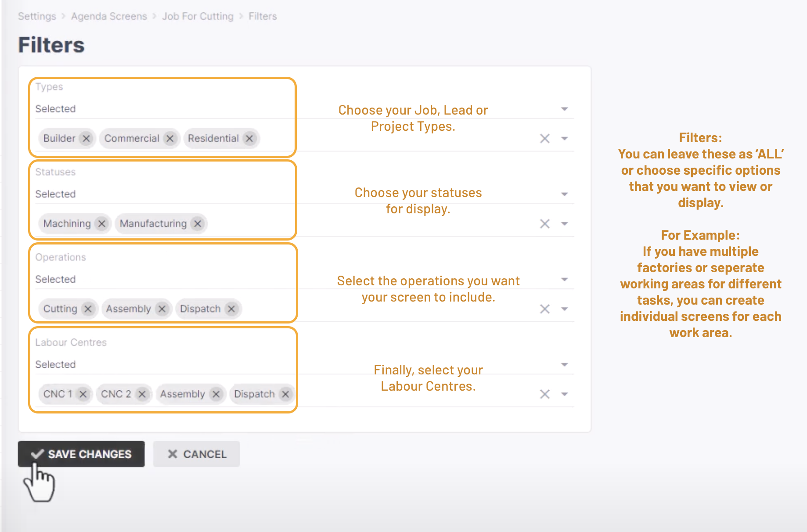The width and height of the screenshot is (807, 532).
Task: Remove the Residential type chip
Action: [x=249, y=139]
